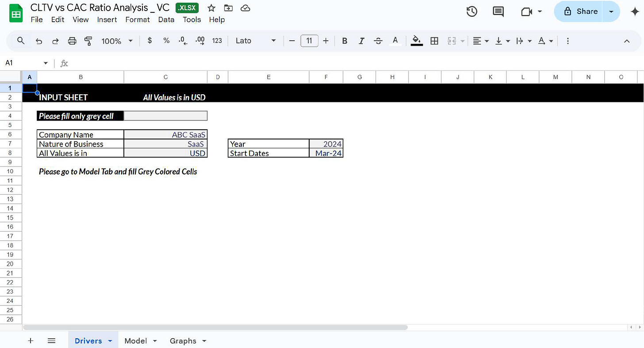Open the text color picker
Screen dimensions: 644x348
tap(395, 41)
